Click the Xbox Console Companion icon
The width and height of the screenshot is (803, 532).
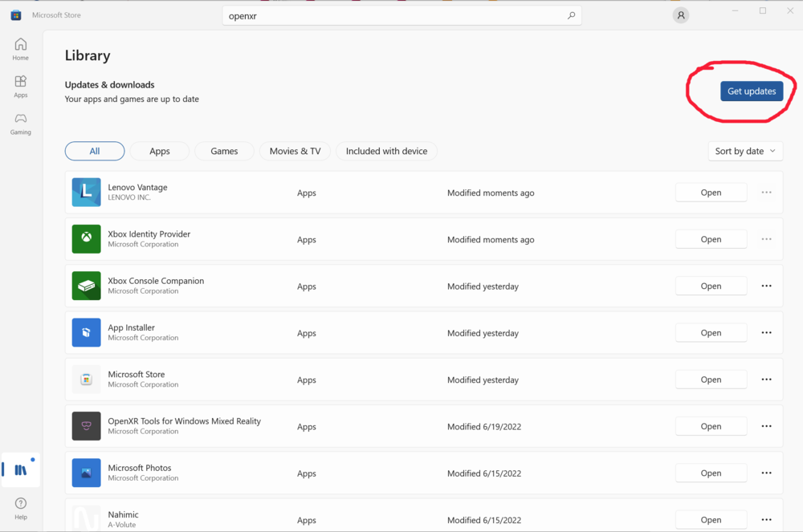pos(87,286)
